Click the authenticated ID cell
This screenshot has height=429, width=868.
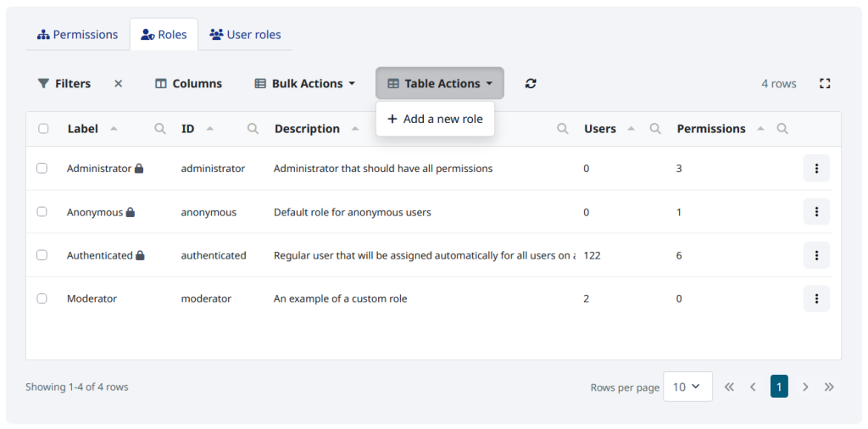point(214,255)
